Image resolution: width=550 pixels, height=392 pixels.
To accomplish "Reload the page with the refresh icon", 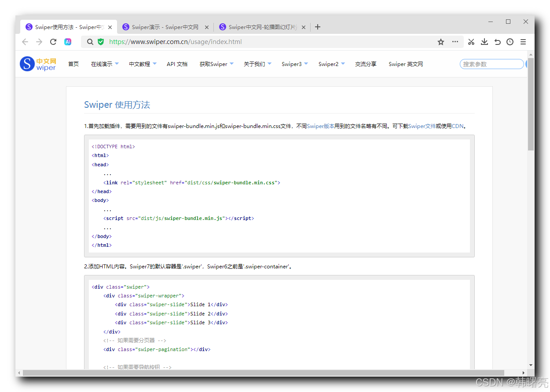I will click(x=53, y=42).
